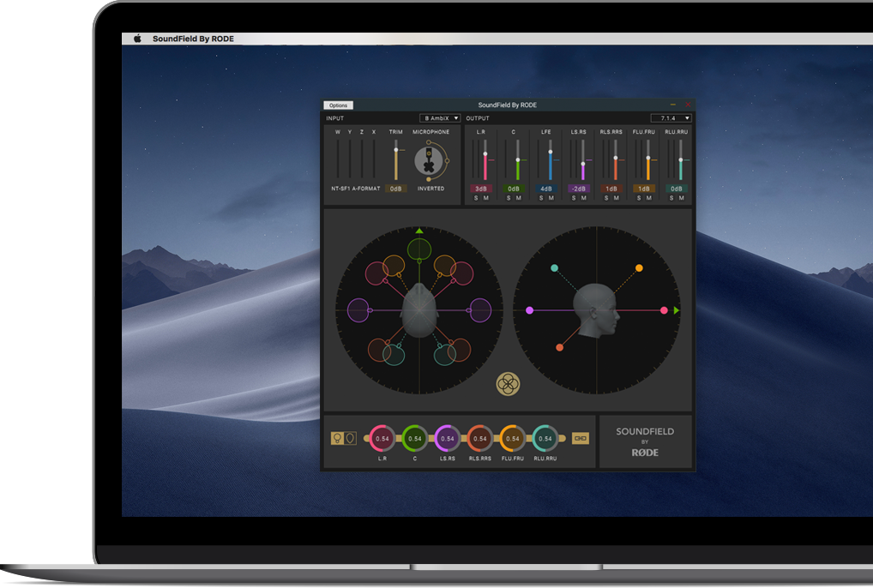Mute the RLU.RRU output channel
Image resolution: width=873 pixels, height=588 pixels.
pyautogui.click(x=682, y=198)
